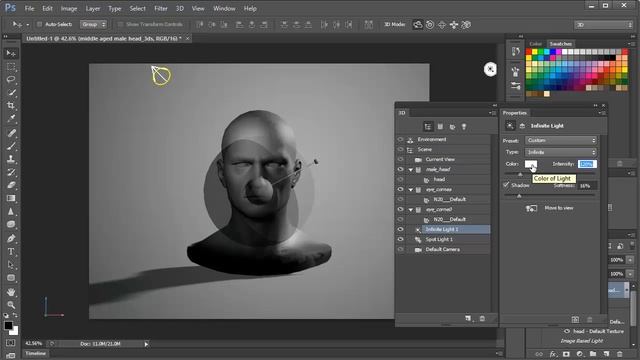Toggle visibility of eye_corneas mesh

(x=400, y=189)
